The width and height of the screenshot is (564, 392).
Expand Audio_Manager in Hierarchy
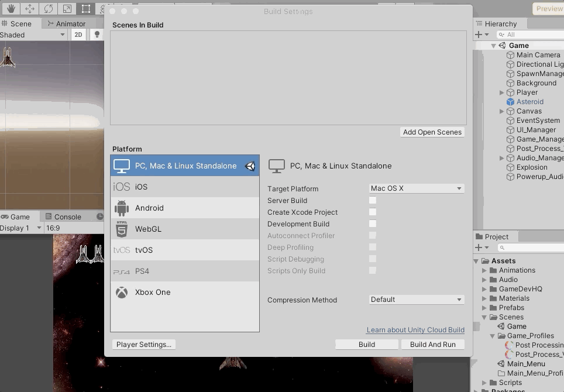coord(502,158)
